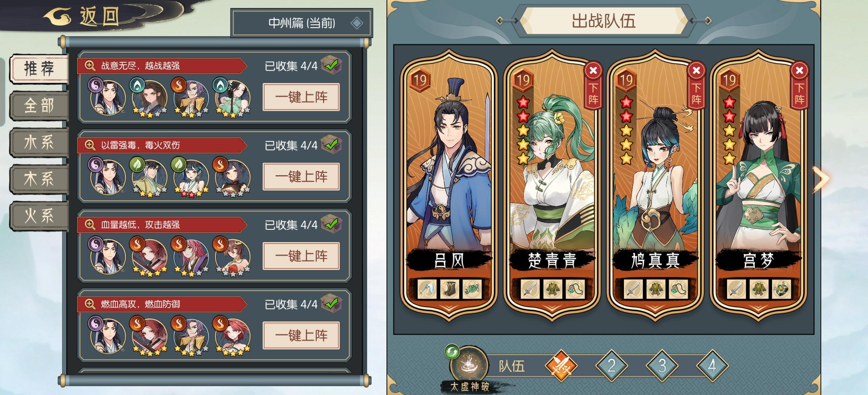Remove 宫梦 from the team via 下阵

click(x=799, y=85)
